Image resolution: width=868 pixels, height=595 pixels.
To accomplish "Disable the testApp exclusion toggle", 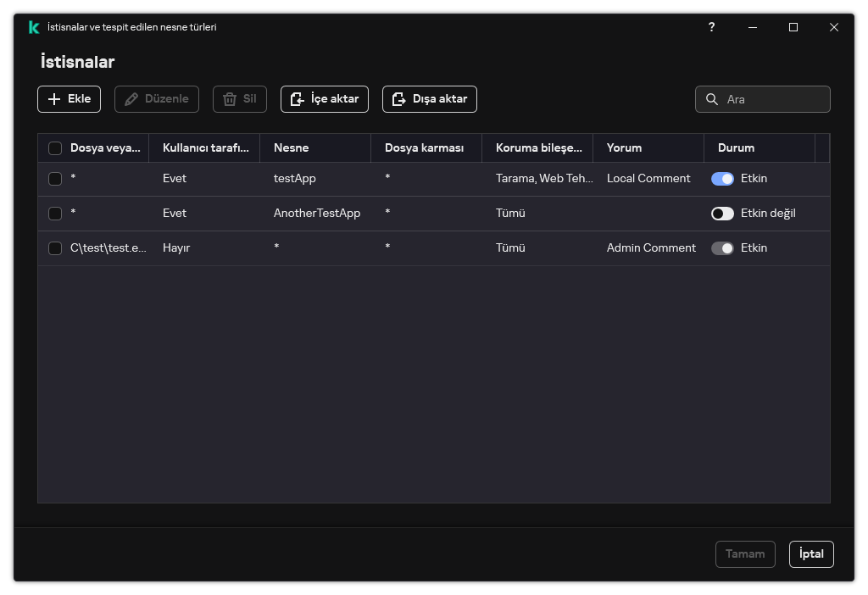I will (722, 179).
